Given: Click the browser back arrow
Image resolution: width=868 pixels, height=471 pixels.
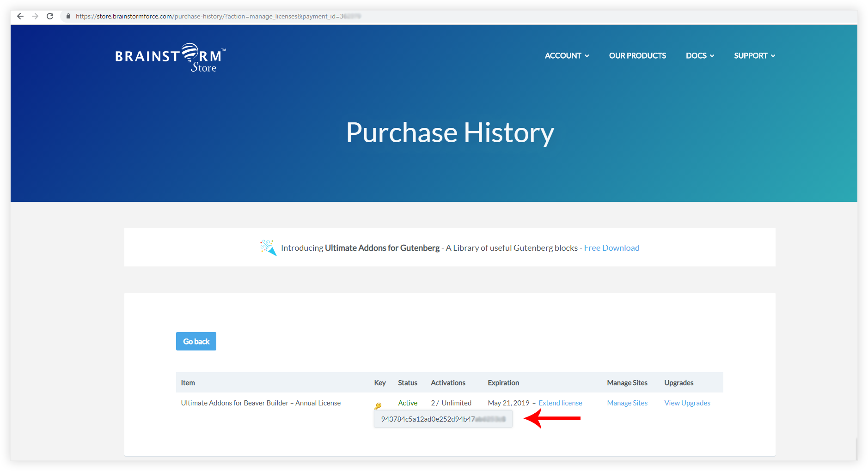Looking at the screenshot, I should [20, 16].
